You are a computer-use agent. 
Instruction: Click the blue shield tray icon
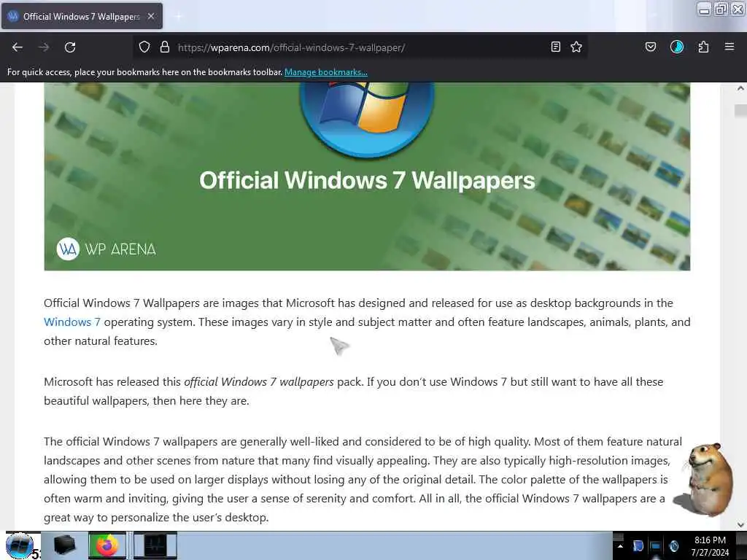click(638, 546)
